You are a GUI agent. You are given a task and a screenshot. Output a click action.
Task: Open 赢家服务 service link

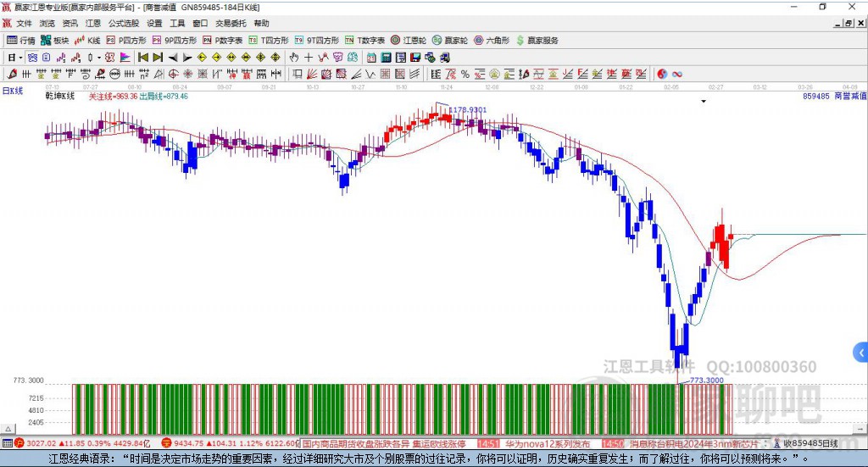click(537, 41)
